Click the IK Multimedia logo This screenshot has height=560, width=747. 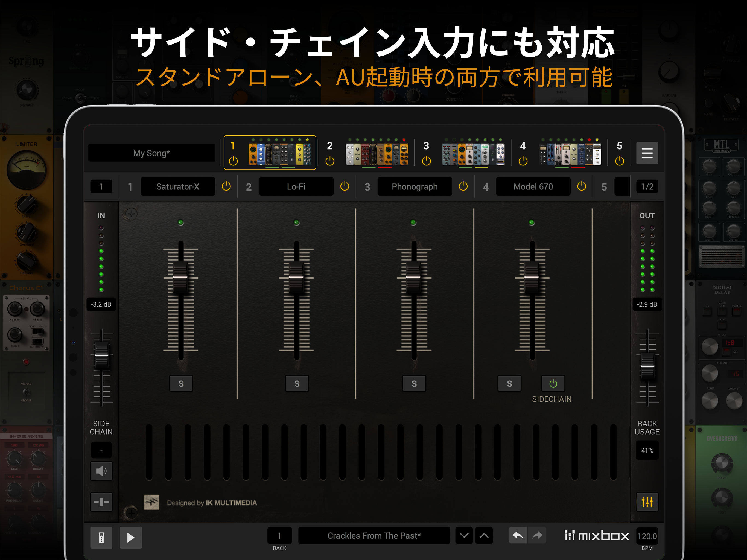(152, 502)
